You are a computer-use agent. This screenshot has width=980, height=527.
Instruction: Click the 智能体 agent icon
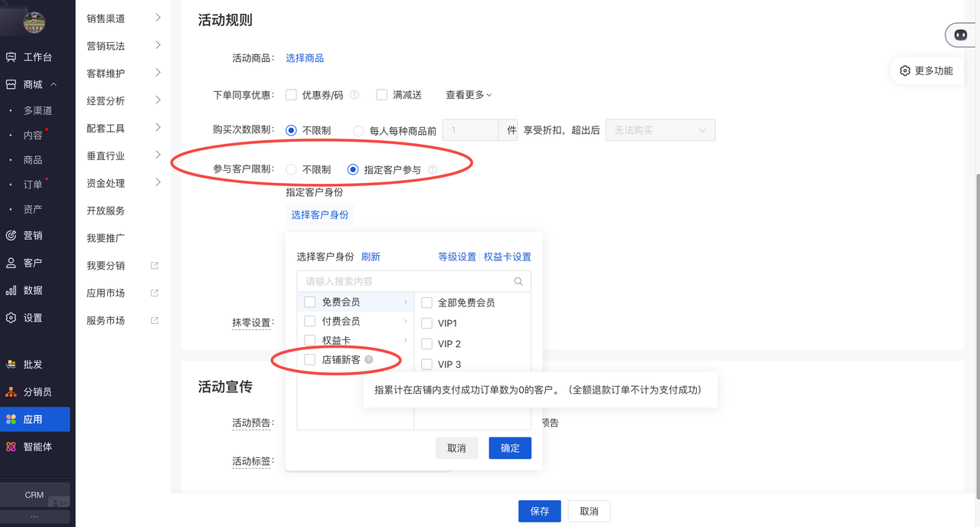(x=11, y=447)
